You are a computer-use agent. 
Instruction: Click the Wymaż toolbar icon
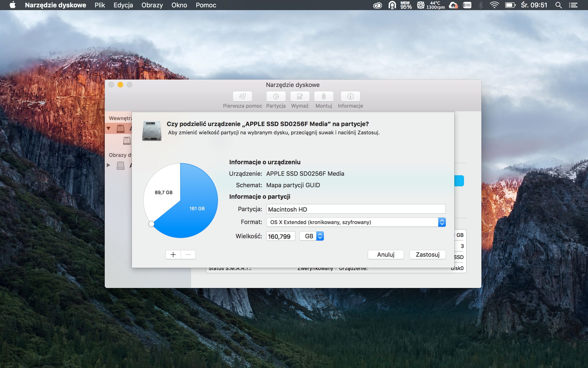pos(300,97)
